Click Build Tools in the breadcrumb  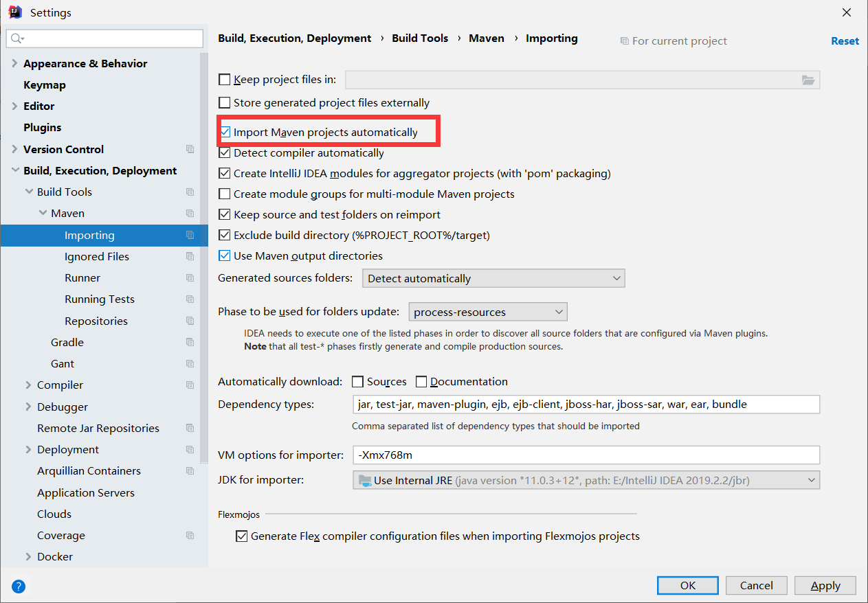(x=420, y=38)
